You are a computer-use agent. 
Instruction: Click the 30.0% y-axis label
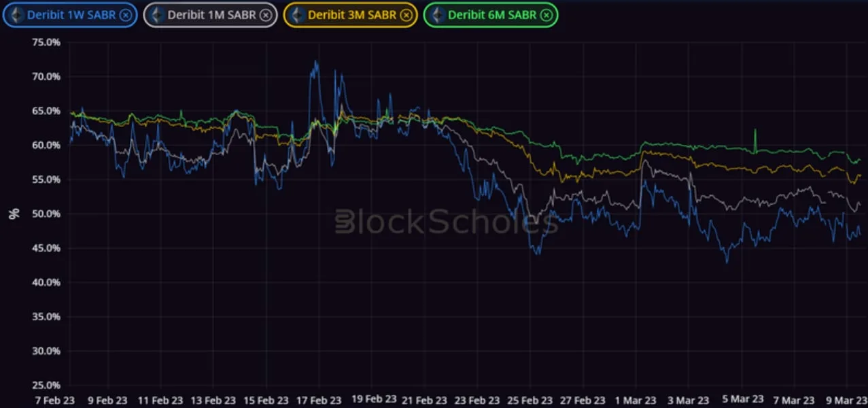(x=46, y=351)
